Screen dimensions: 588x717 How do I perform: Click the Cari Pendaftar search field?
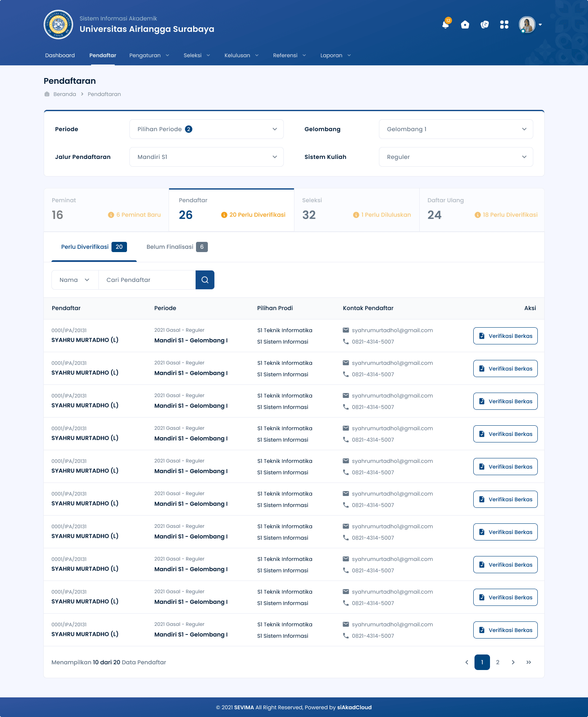147,280
